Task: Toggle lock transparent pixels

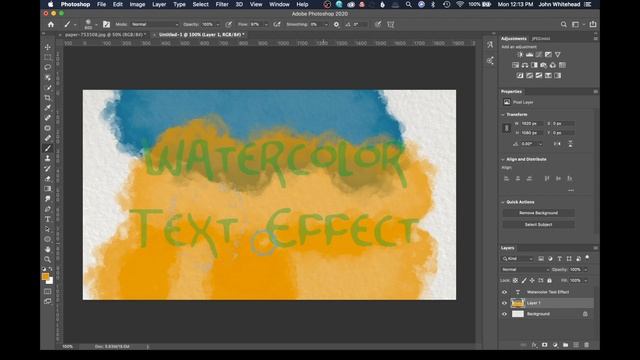Action: click(x=516, y=281)
